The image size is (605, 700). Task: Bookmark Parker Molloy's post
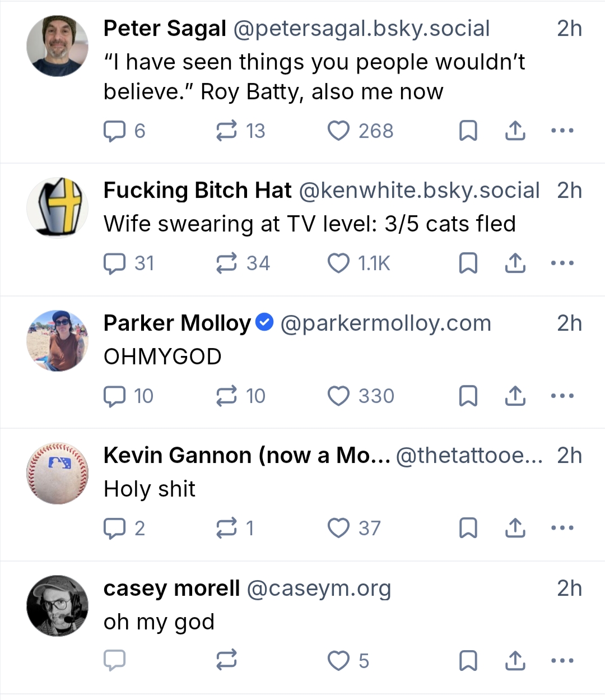click(x=468, y=396)
